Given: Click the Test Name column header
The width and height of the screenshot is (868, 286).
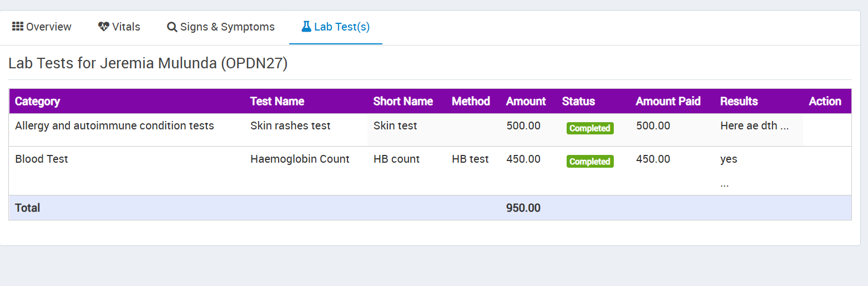Looking at the screenshot, I should pyautogui.click(x=277, y=101).
